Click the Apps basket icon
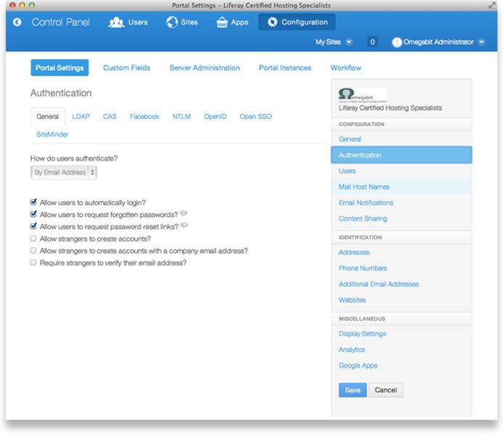This screenshot has width=504, height=438. click(x=222, y=22)
